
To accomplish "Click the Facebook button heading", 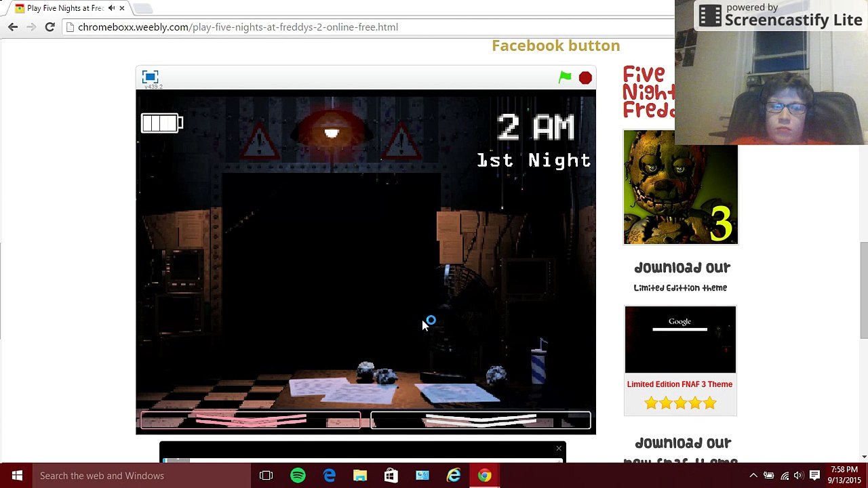I will 555,45.
